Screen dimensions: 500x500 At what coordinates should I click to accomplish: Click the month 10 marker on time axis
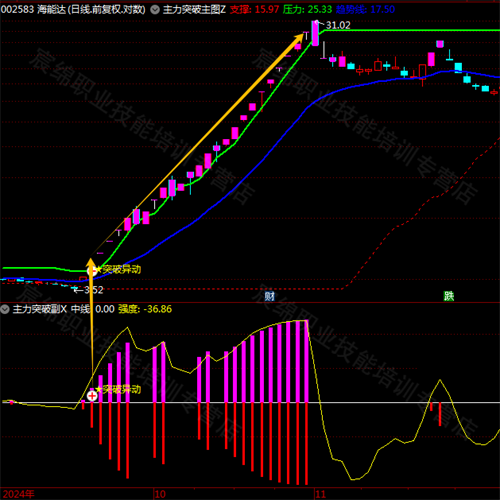[x=160, y=494]
